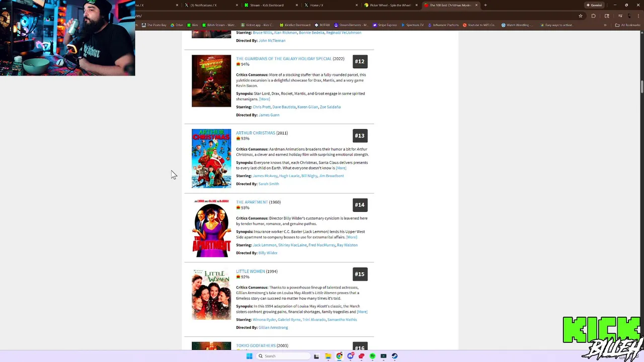Click The Apartment poster
The height and width of the screenshot is (362, 644).
(211, 228)
